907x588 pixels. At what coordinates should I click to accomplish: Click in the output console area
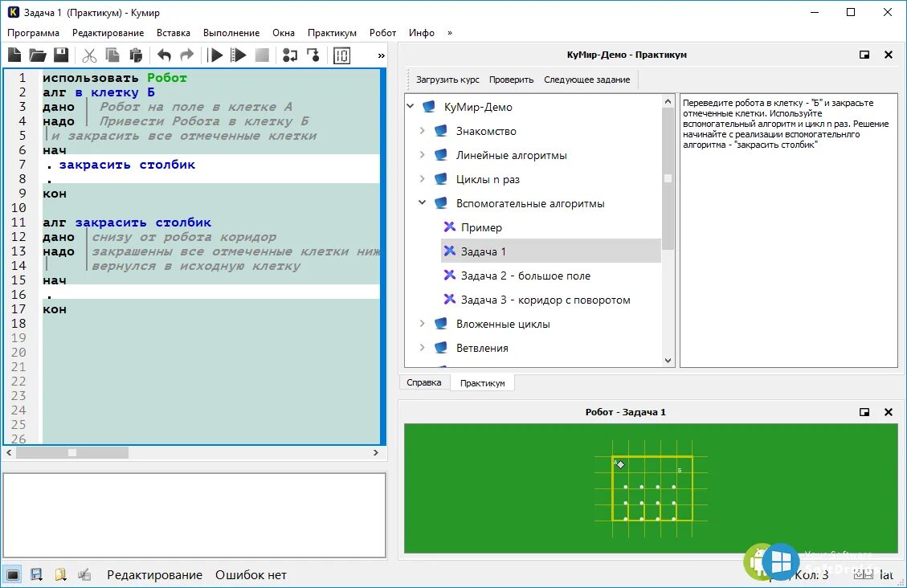(x=194, y=516)
